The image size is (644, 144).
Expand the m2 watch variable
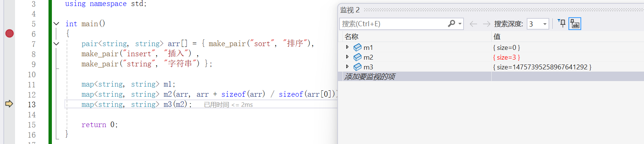tap(347, 57)
